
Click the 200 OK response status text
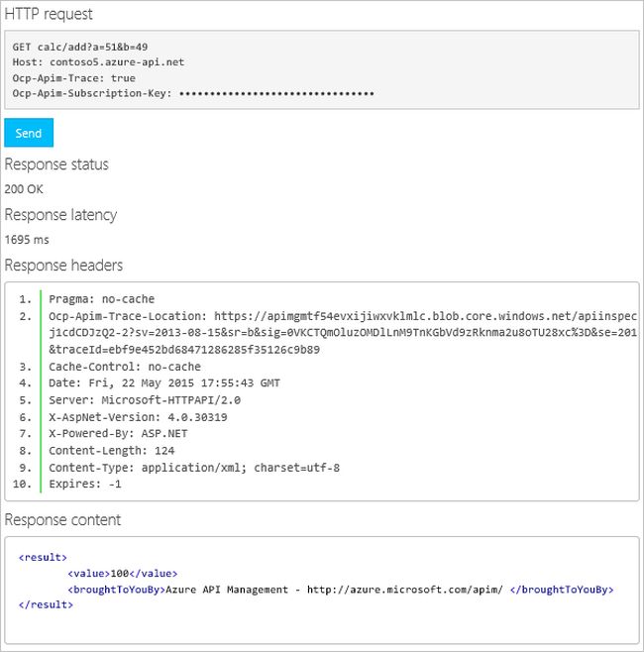24,188
